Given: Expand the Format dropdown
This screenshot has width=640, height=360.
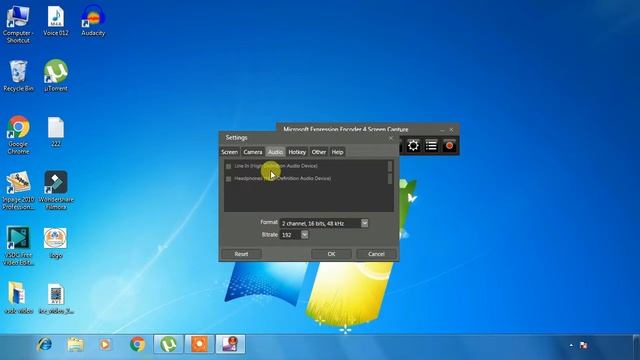Looking at the screenshot, I should (x=364, y=223).
